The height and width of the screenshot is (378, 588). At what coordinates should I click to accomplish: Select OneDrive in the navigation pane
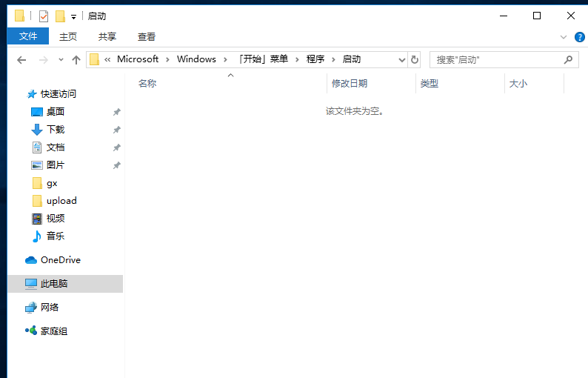tap(60, 260)
